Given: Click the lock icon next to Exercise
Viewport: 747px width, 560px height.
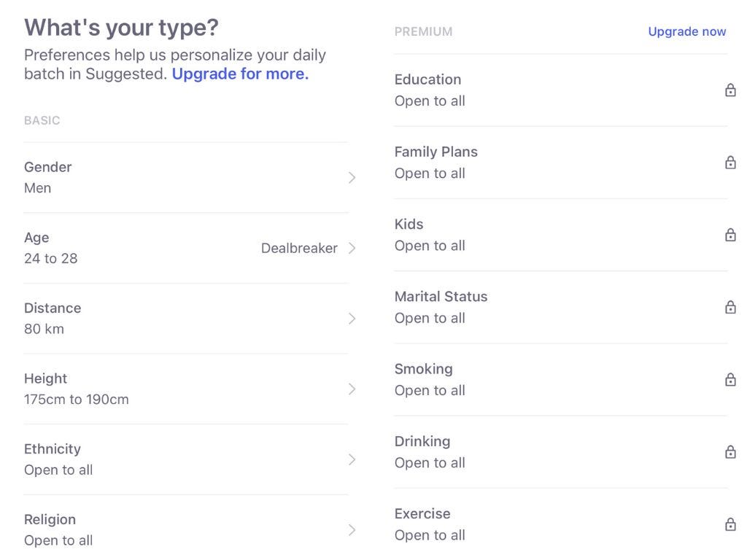Looking at the screenshot, I should pyautogui.click(x=730, y=524).
